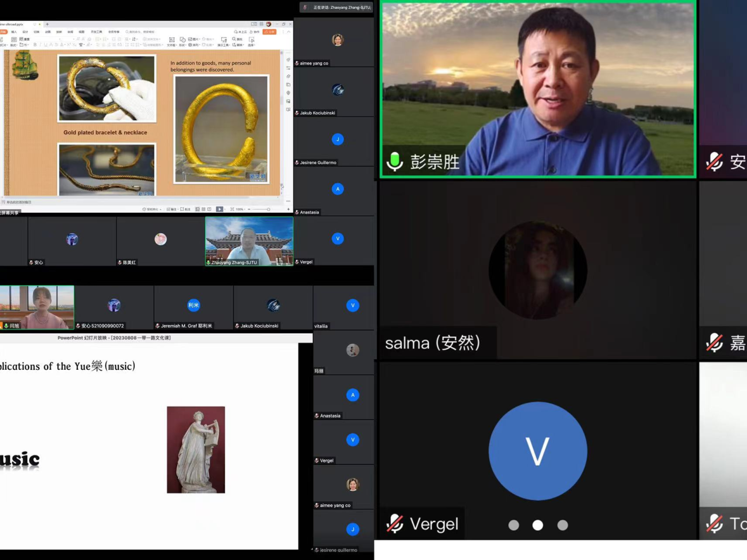Switch to slide sorter view
This screenshot has width=747, height=560.
[x=203, y=209]
